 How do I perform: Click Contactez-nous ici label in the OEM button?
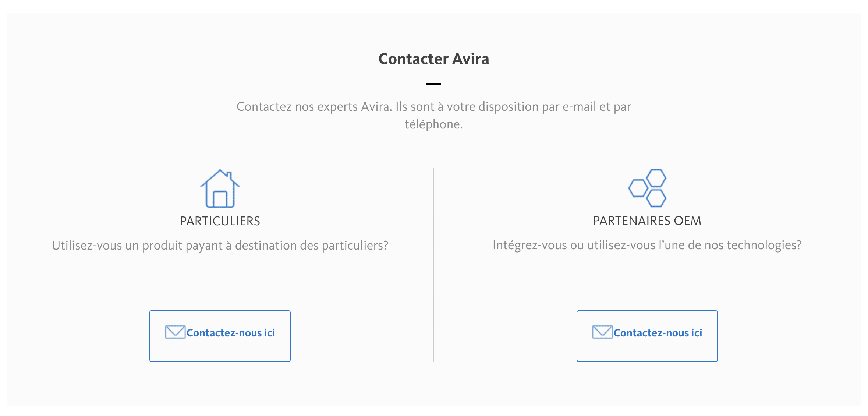click(658, 333)
